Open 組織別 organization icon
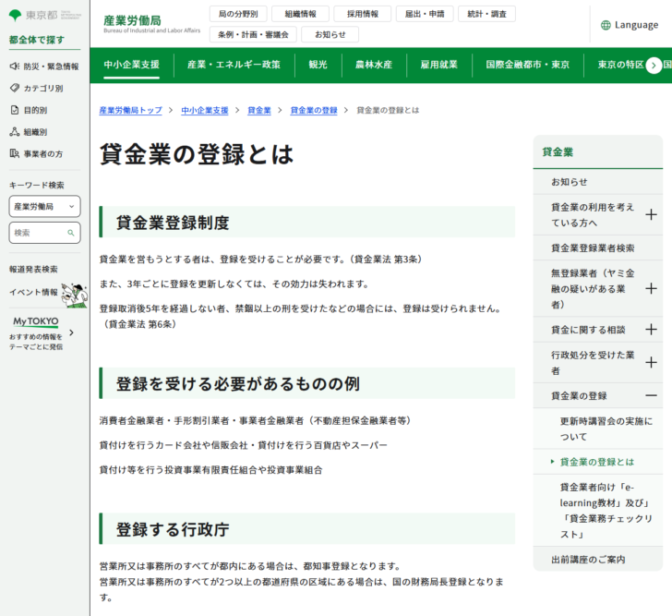 point(15,131)
